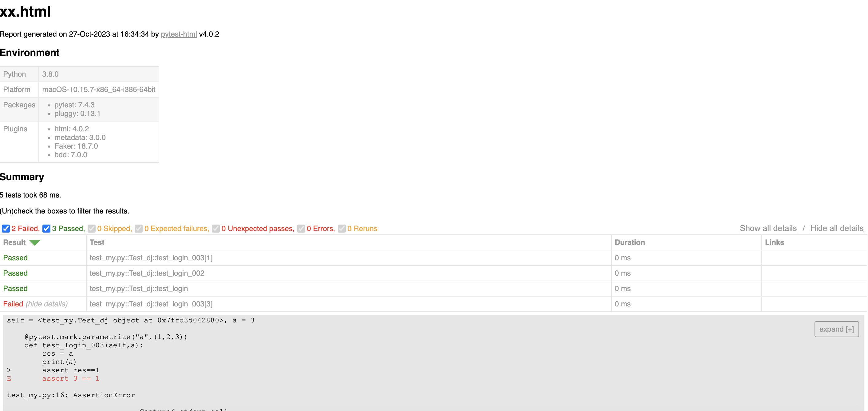Collapse failed test via hide details
868x411 pixels.
click(46, 304)
